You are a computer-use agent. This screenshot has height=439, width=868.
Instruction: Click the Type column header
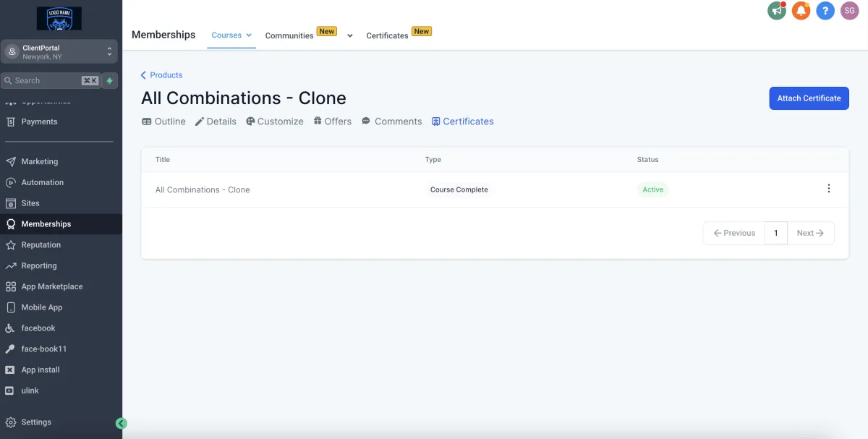click(433, 159)
